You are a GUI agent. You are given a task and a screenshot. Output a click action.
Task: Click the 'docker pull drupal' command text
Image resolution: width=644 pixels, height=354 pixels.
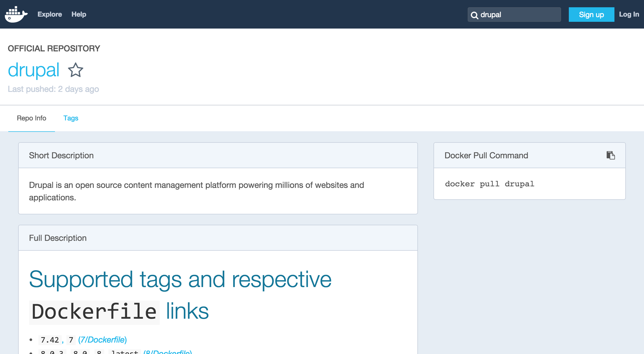(x=489, y=184)
